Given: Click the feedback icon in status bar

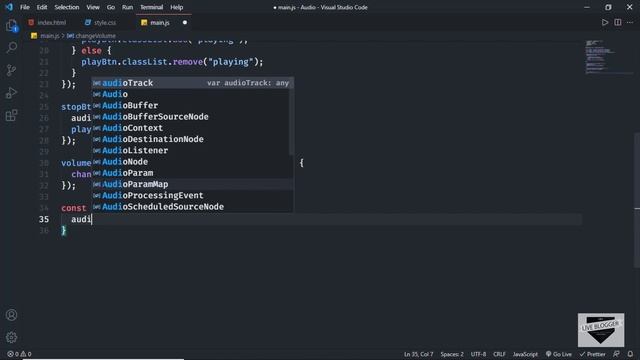Looking at the screenshot, I should point(616,354).
